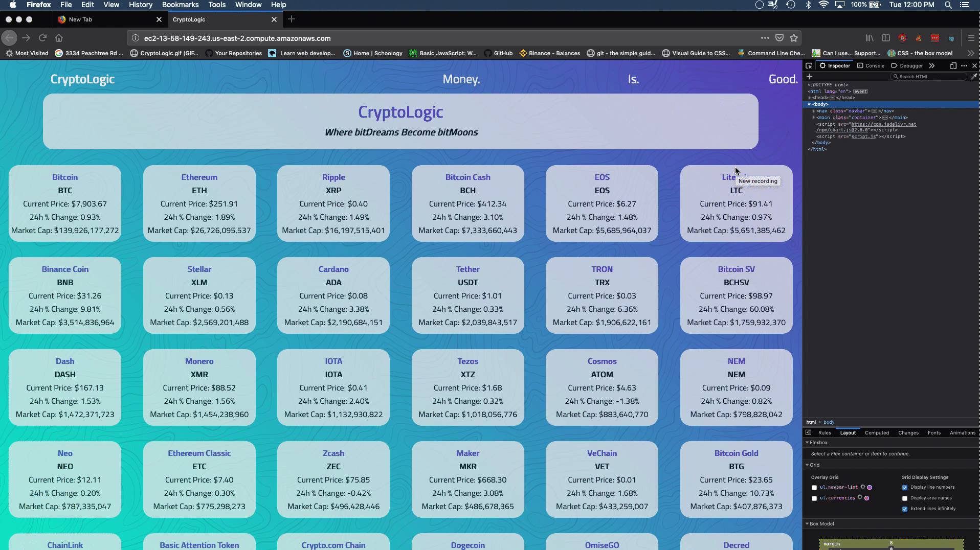Click the eyedropper color grabber icon

point(974,77)
